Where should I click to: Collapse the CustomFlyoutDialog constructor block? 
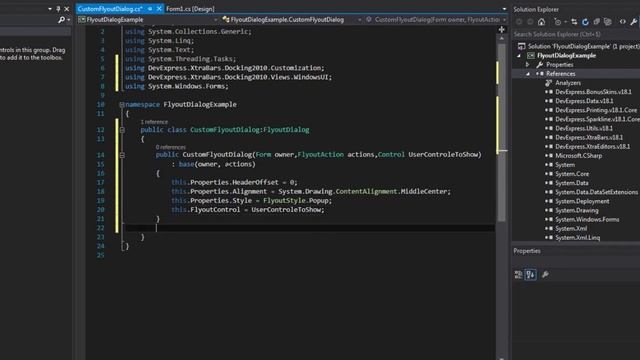[x=122, y=155]
